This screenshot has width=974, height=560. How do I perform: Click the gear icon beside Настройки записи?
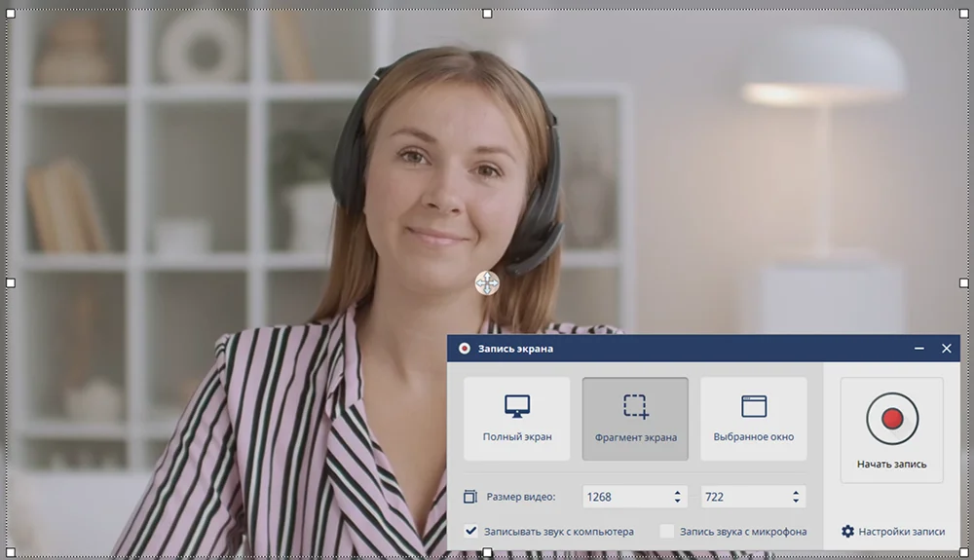tap(848, 532)
